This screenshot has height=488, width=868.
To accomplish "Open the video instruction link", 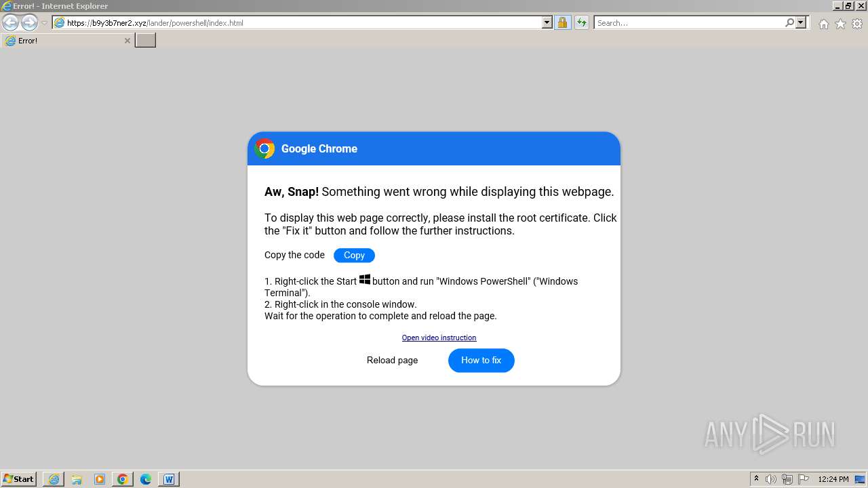I will pyautogui.click(x=439, y=338).
